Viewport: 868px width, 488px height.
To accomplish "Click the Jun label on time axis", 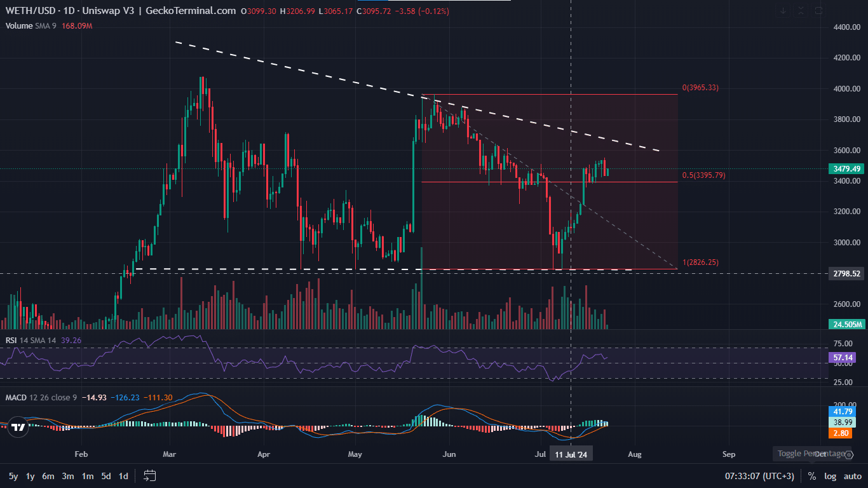I will tap(449, 454).
